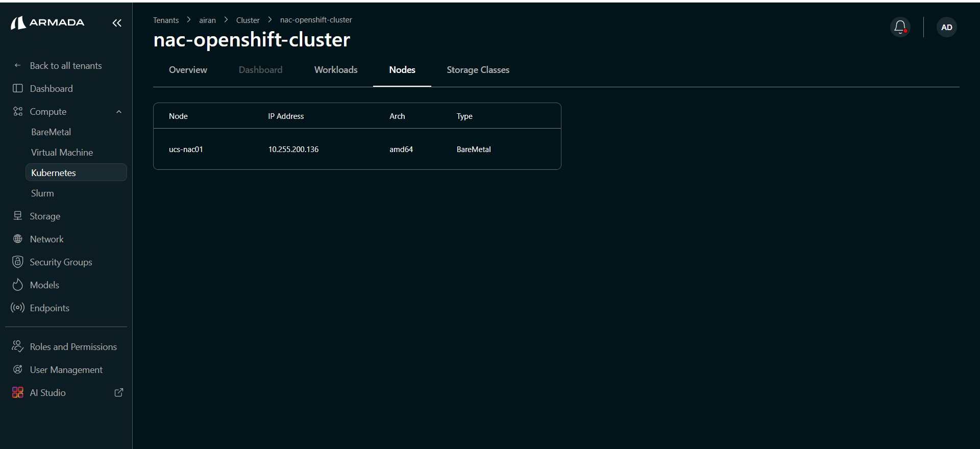Click the Models flame icon
980x449 pixels.
18,285
